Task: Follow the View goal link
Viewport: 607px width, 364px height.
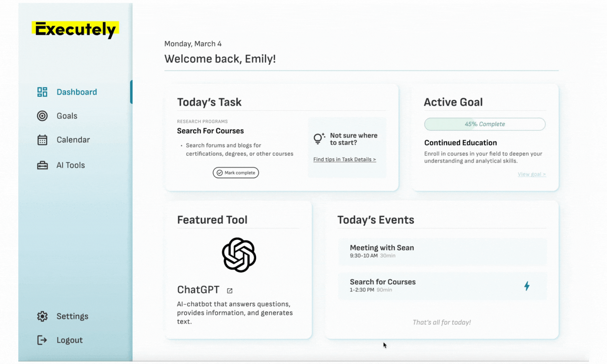Action: pyautogui.click(x=532, y=174)
